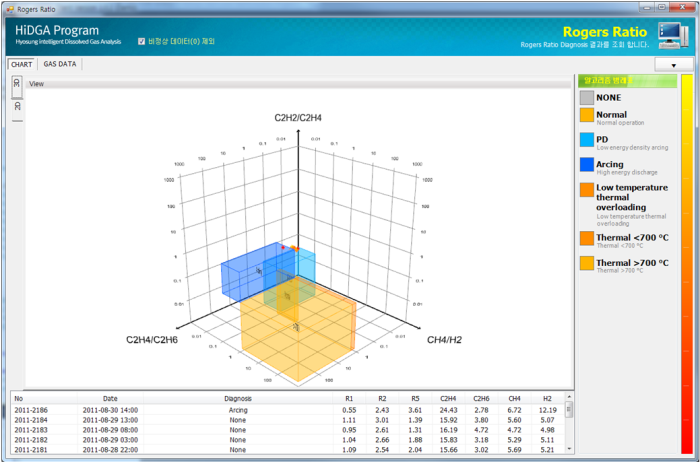Click the severity color gradient bar
Viewport: 700px width, 462px height.
click(x=687, y=264)
